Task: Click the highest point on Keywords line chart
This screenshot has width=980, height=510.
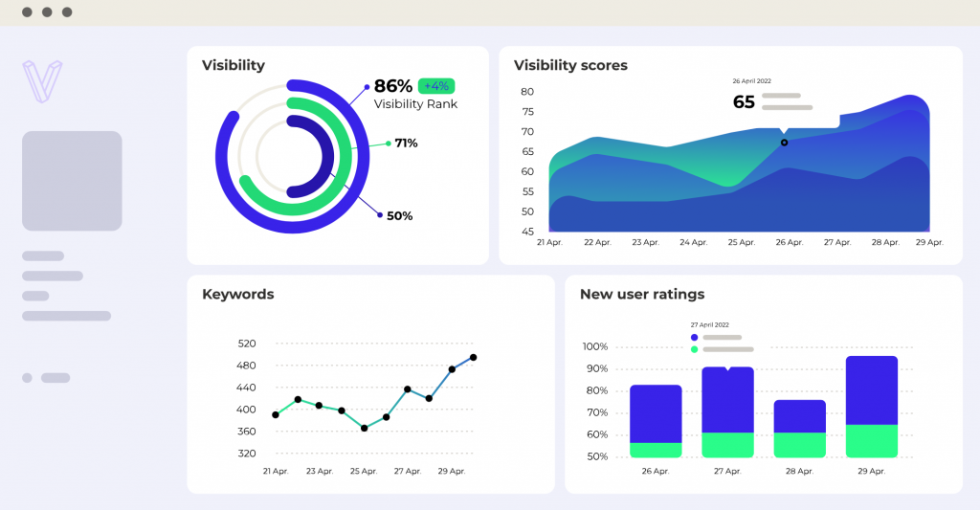Action: pos(473,358)
